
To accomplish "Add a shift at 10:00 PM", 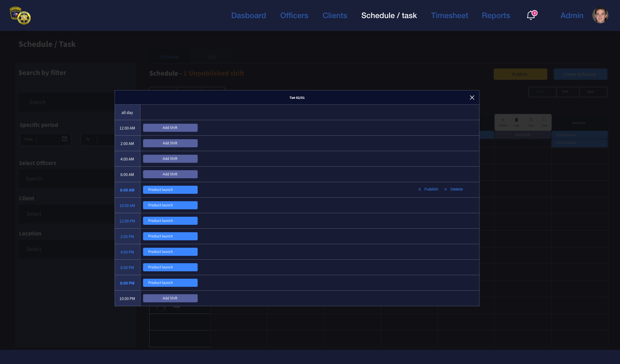I will pos(170,298).
